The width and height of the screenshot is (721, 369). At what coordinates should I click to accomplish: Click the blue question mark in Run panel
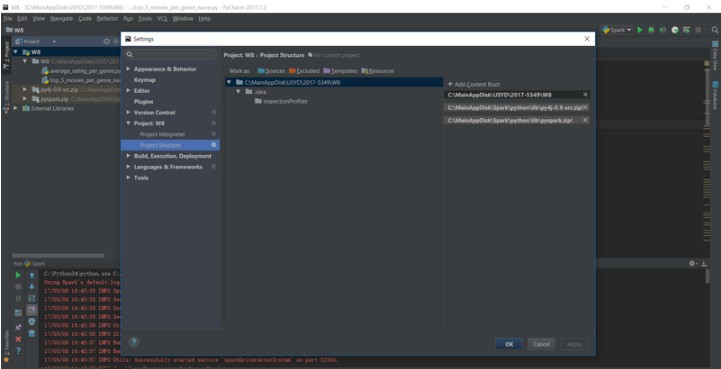pos(18,351)
